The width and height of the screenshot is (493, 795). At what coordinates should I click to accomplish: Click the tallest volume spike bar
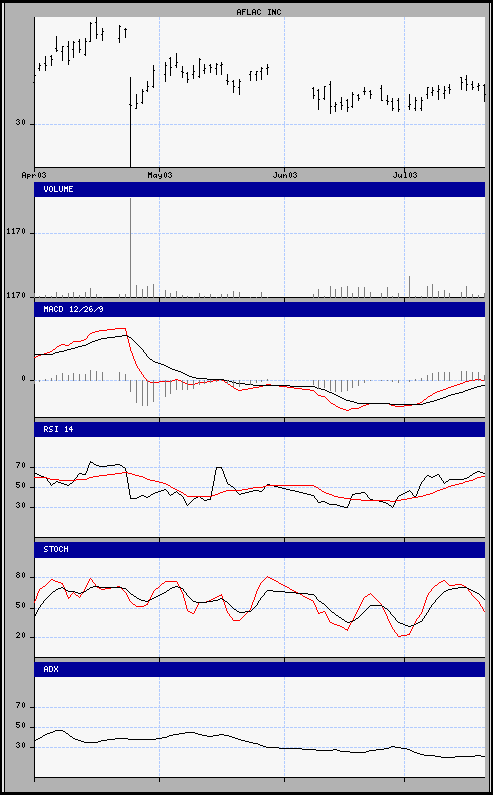[130, 247]
